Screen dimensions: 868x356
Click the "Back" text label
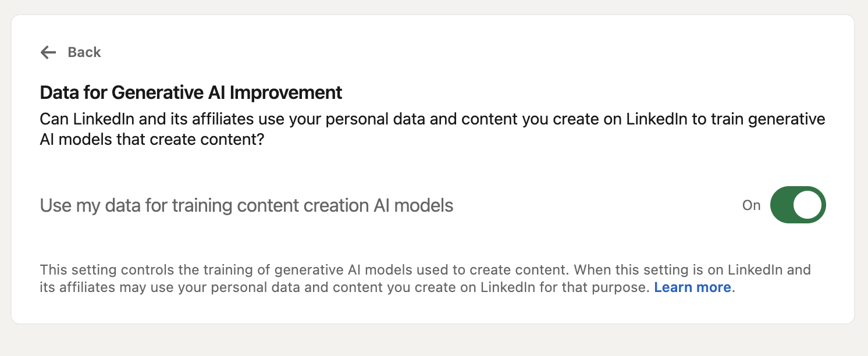(84, 52)
